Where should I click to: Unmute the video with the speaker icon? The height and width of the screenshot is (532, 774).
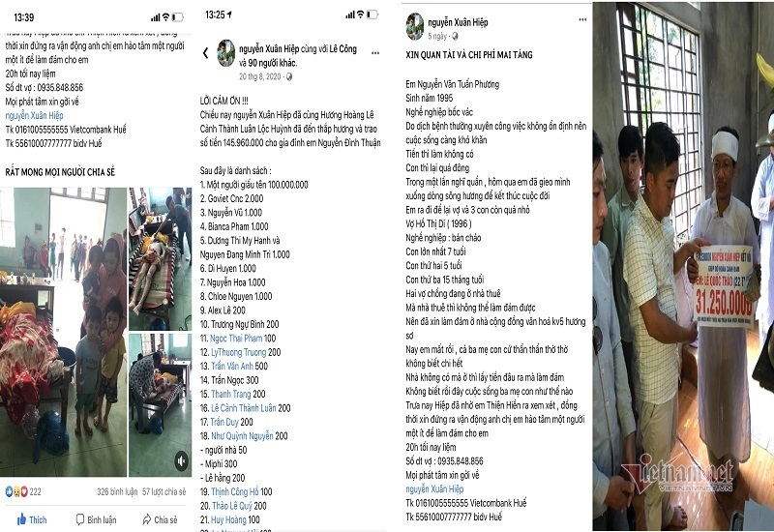click(181, 461)
